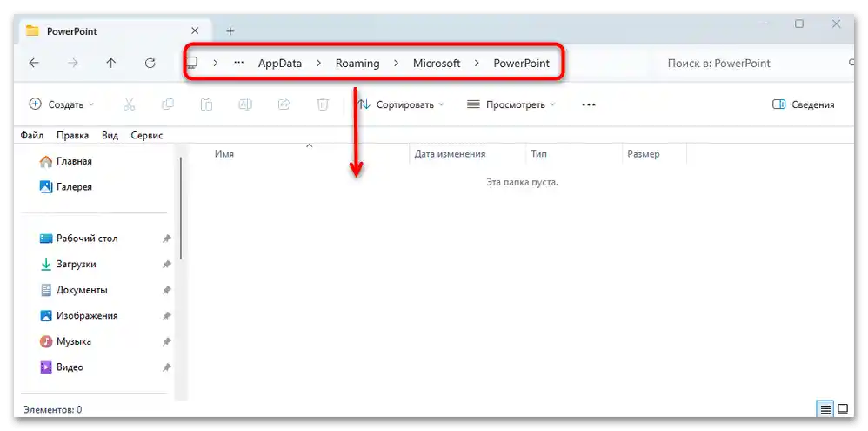This screenshot has height=431, width=868.
Task: Expand chevron after the PC icon
Action: tap(216, 64)
